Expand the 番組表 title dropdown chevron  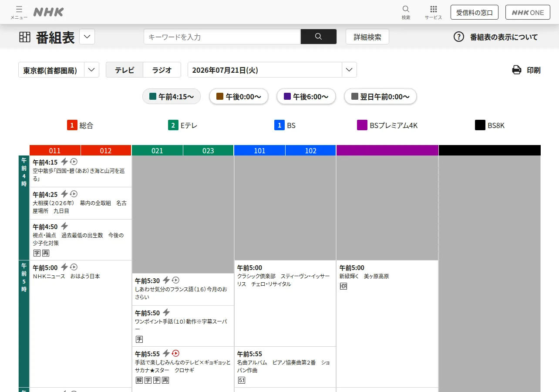click(x=87, y=37)
